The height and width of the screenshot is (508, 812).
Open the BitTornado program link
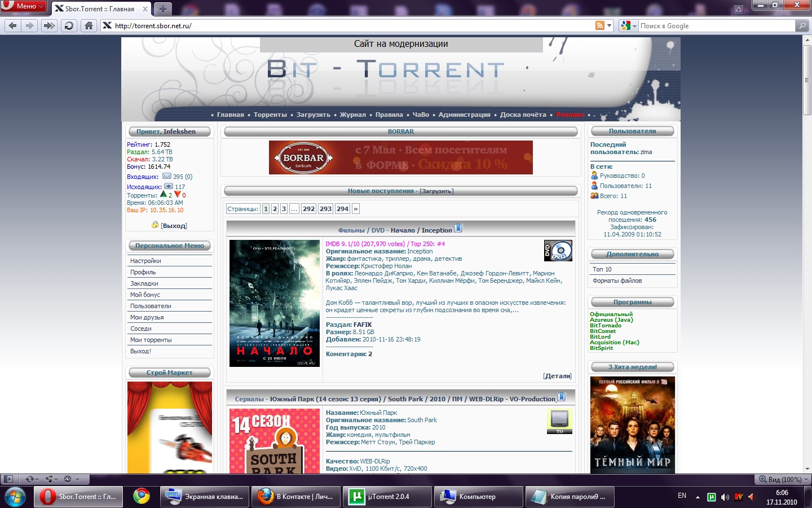(606, 326)
